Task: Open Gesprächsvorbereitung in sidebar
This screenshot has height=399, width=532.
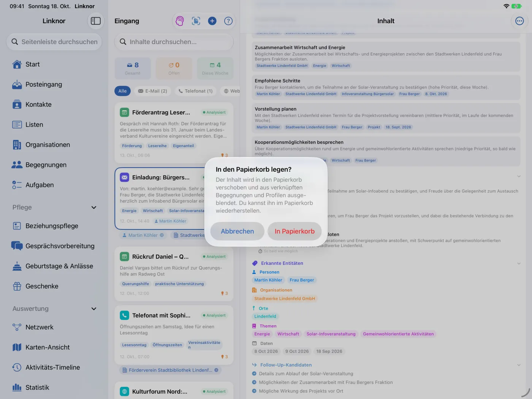Action: point(54,246)
